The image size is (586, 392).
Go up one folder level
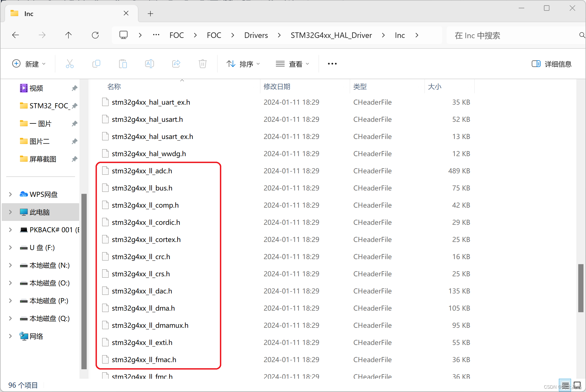(x=68, y=35)
